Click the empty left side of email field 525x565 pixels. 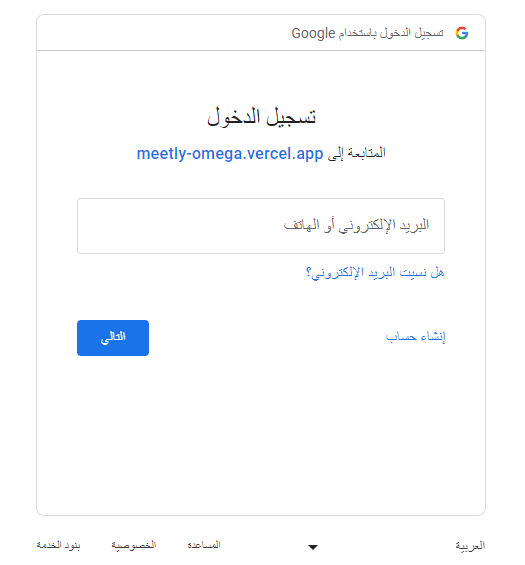pyautogui.click(x=173, y=226)
